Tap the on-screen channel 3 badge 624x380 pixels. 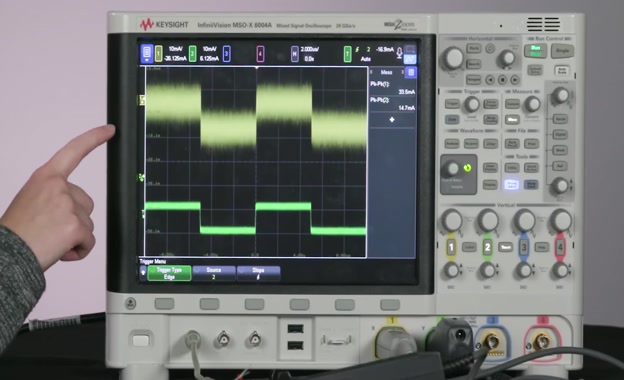pyautogui.click(x=226, y=54)
